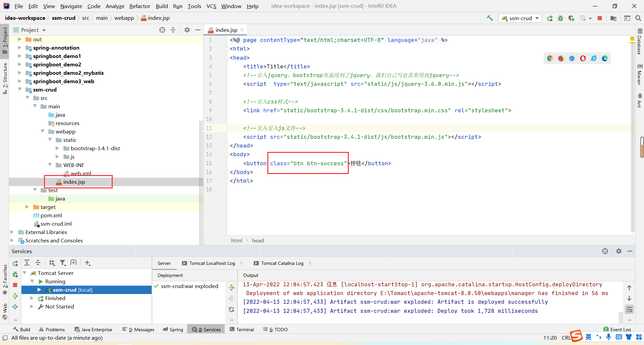Open the VCS menu
The height and width of the screenshot is (345, 644).
coord(211,6)
